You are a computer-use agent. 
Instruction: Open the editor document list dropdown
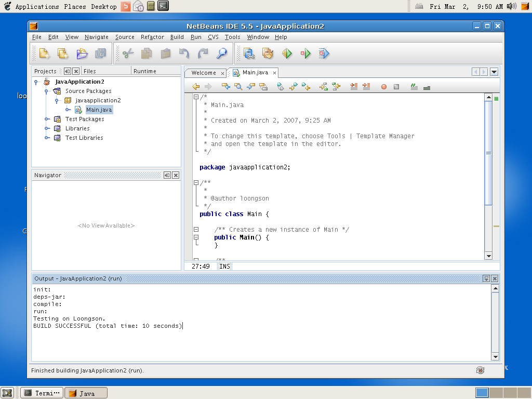[x=494, y=72]
